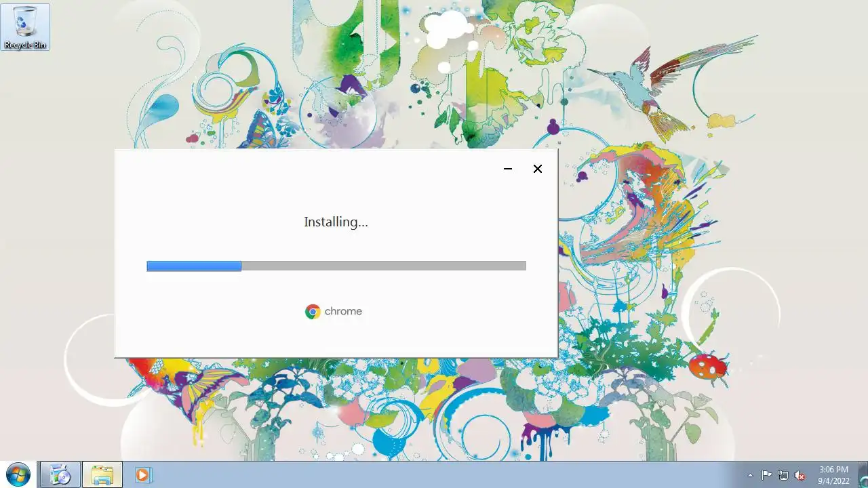Click the muted volume tray icon
The width and height of the screenshot is (868, 488).
(x=800, y=475)
